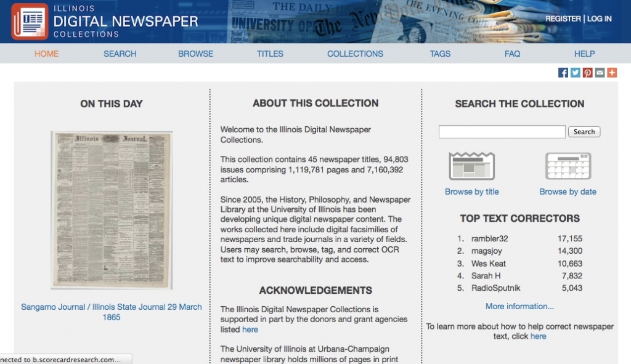The width and height of the screenshot is (631, 364).
Task: Share the page via the email icon
Action: pos(598,72)
